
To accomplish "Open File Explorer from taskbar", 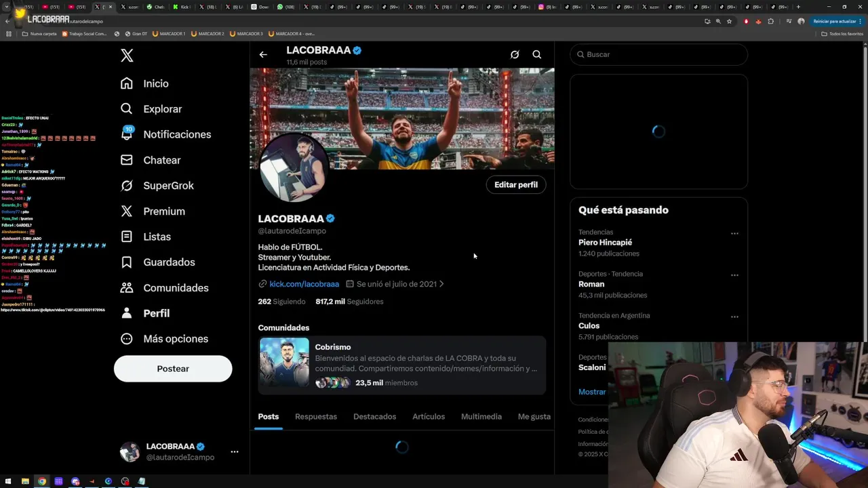I will [x=25, y=481].
